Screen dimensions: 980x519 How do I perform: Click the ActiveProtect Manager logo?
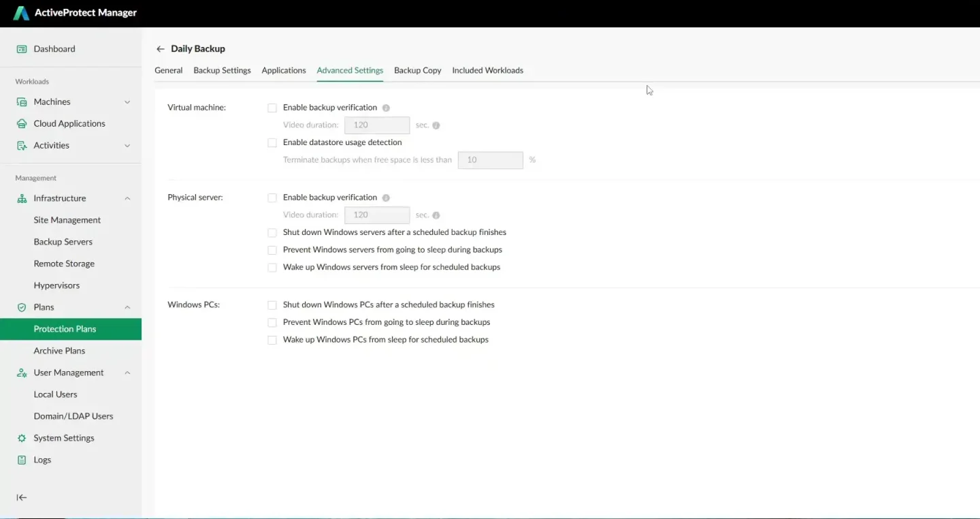pyautogui.click(x=21, y=13)
